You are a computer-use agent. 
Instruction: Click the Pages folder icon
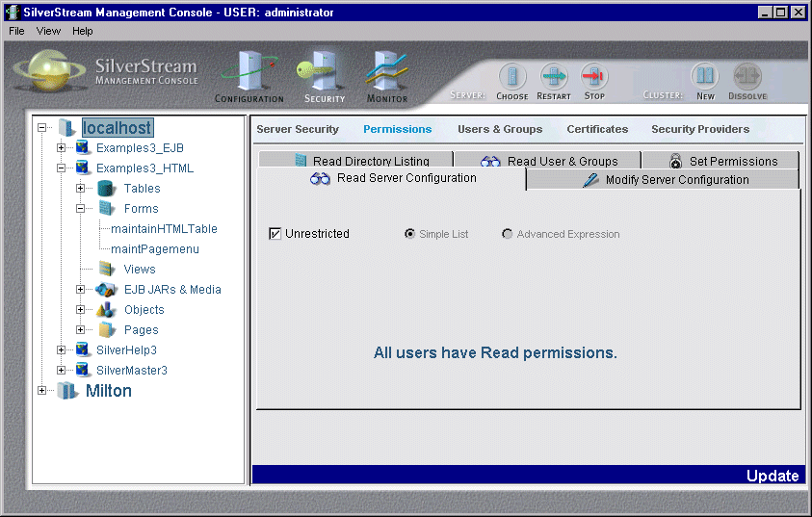[x=107, y=329]
